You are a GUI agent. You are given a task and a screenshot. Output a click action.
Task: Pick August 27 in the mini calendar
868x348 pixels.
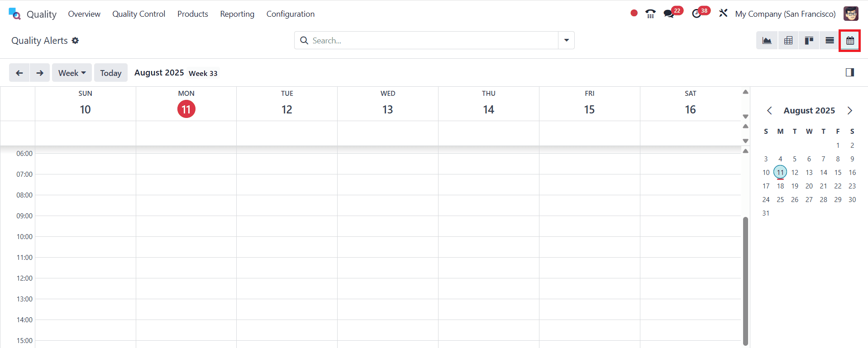coord(809,199)
